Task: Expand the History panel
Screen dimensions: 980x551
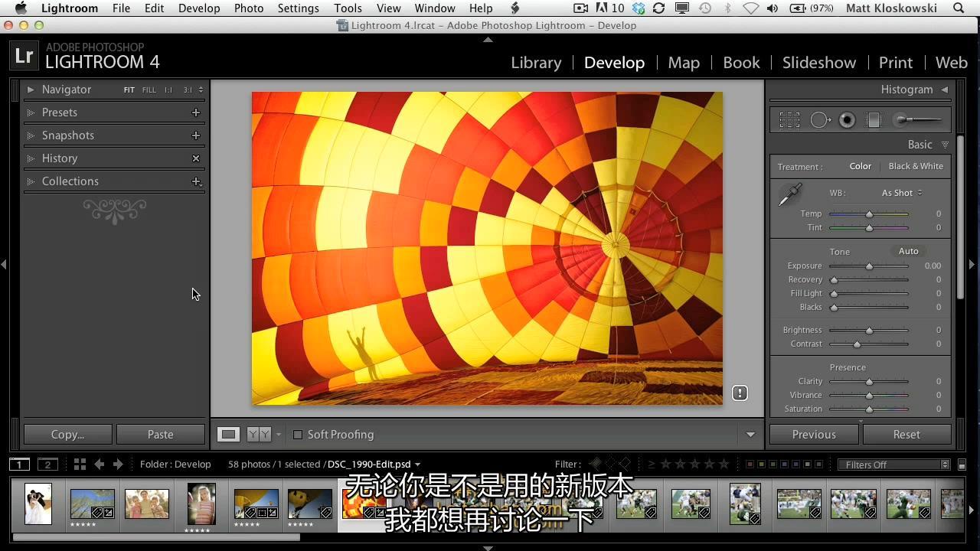Action: 31,158
